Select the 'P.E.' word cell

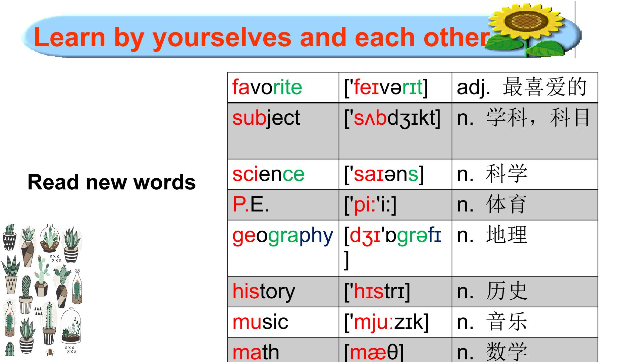coord(283,205)
